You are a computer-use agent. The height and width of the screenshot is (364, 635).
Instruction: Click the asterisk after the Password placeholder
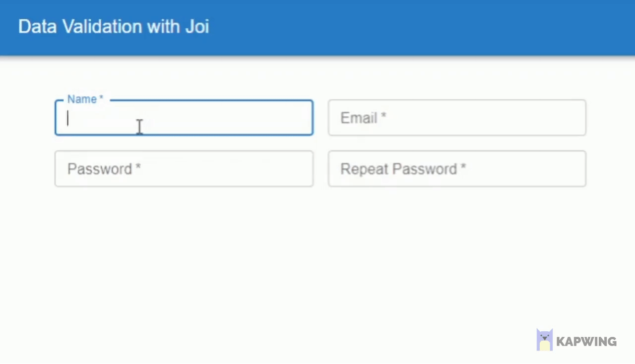coord(138,168)
